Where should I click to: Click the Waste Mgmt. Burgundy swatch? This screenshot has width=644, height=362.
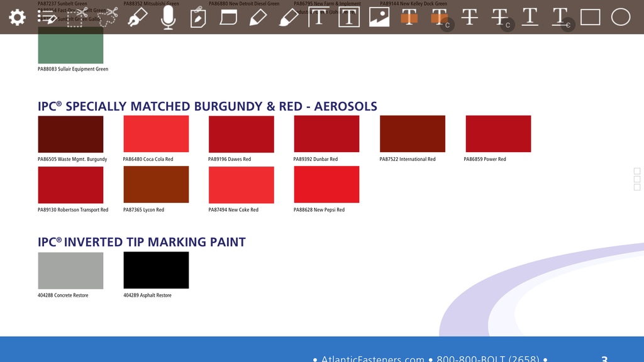click(70, 134)
